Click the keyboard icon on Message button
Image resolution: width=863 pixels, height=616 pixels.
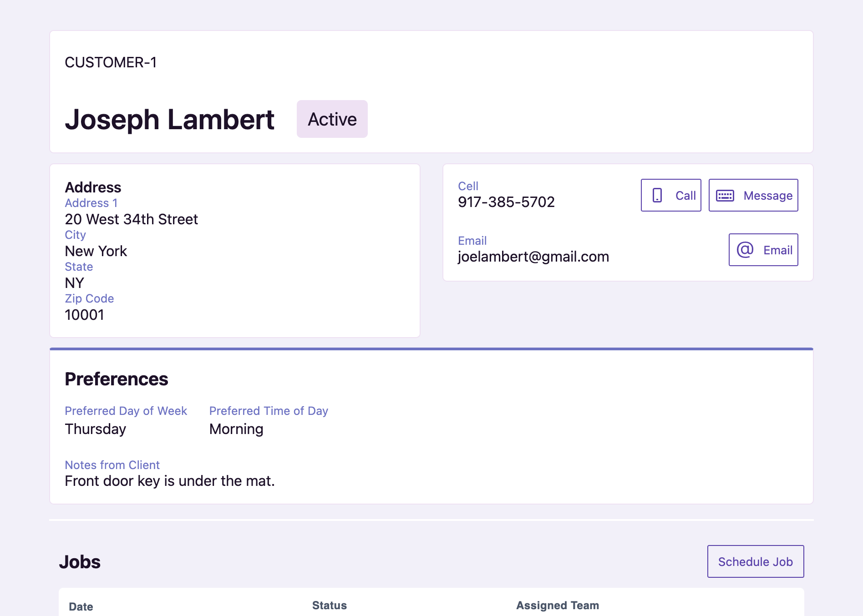click(x=725, y=196)
